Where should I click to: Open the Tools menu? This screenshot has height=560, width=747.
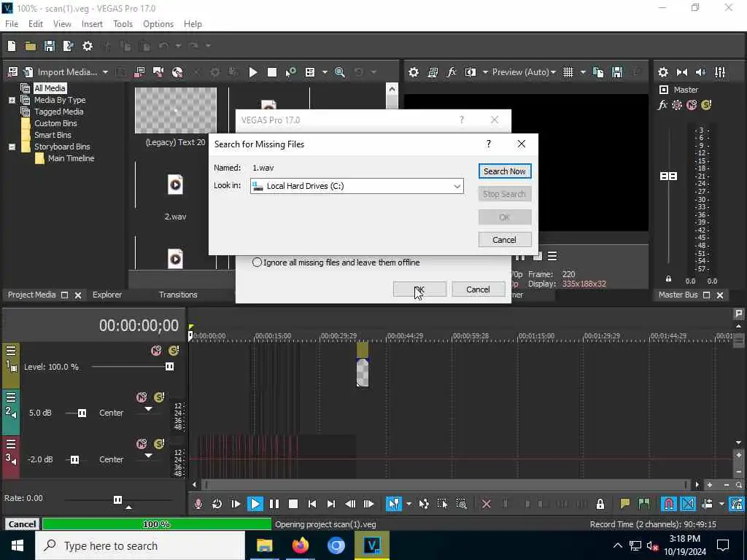pos(123,24)
